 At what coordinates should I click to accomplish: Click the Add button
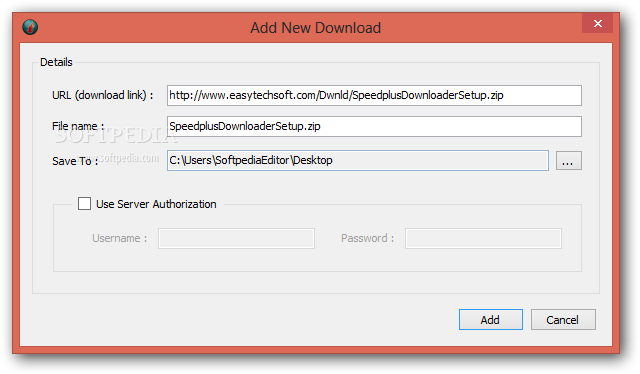(491, 319)
